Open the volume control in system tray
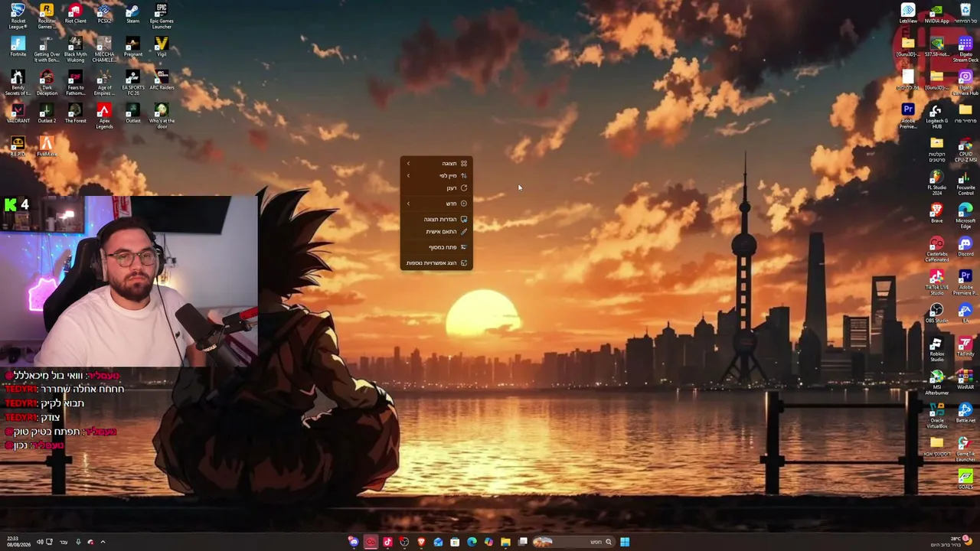The image size is (980, 551). 40,543
